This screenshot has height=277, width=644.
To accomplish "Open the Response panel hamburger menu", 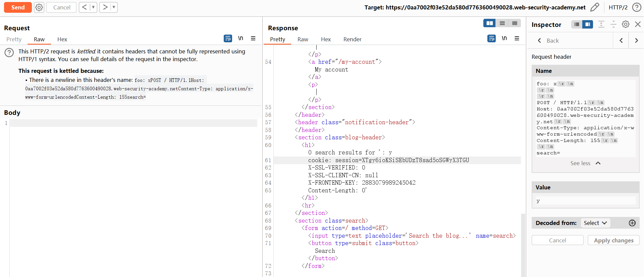I will [x=517, y=39].
